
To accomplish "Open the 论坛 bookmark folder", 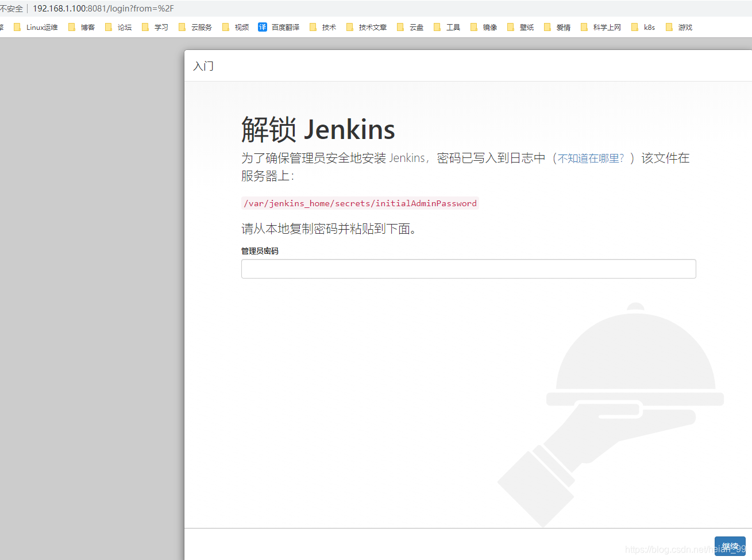I will click(118, 27).
